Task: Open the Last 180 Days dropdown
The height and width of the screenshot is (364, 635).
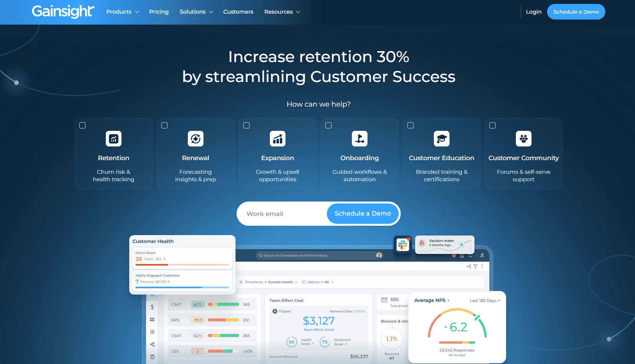Action: [485, 300]
